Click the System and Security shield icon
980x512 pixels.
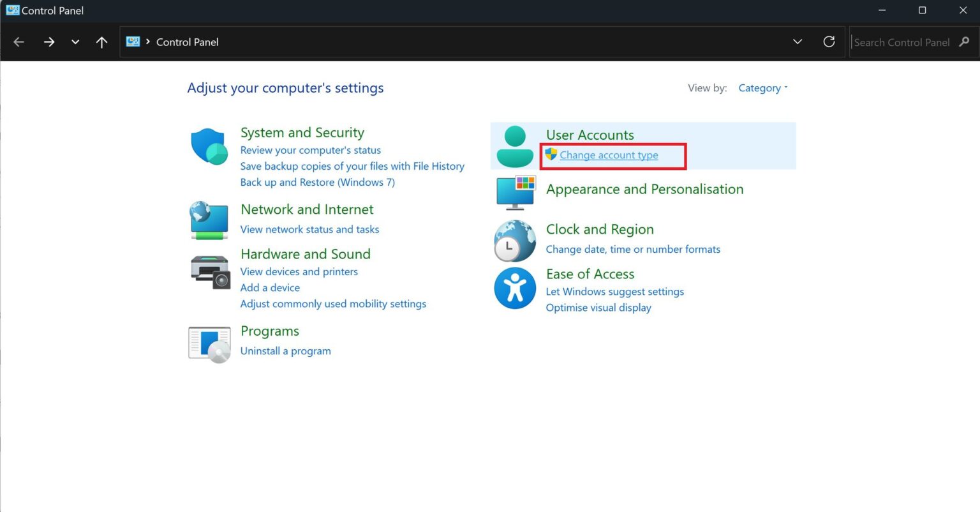tap(209, 146)
